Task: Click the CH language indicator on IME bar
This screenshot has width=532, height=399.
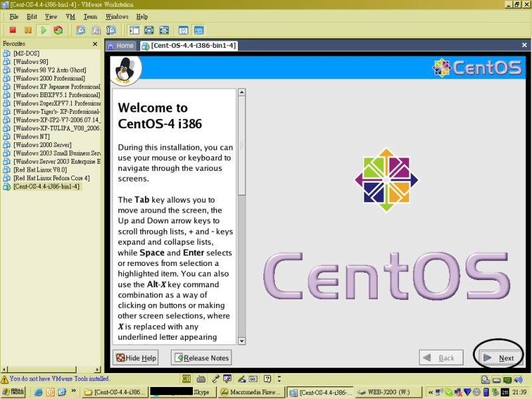Action: pos(186,378)
